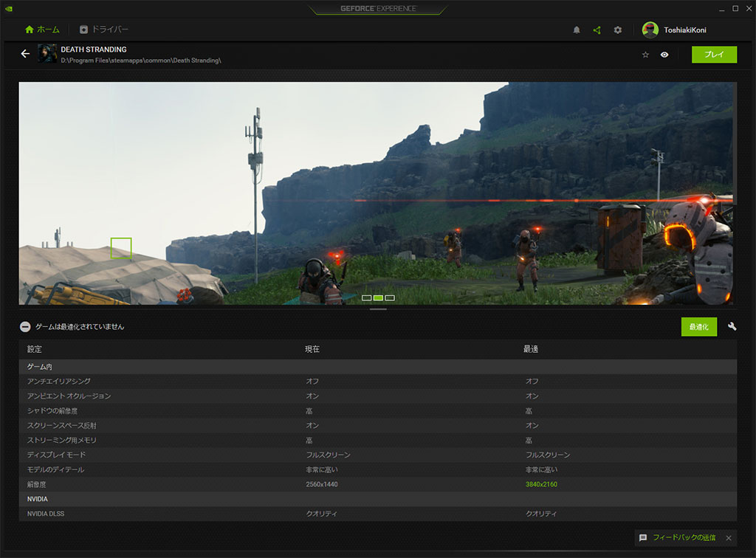Viewport: 756px width, 558px height.
Task: Open the settings gear icon
Action: tap(618, 30)
